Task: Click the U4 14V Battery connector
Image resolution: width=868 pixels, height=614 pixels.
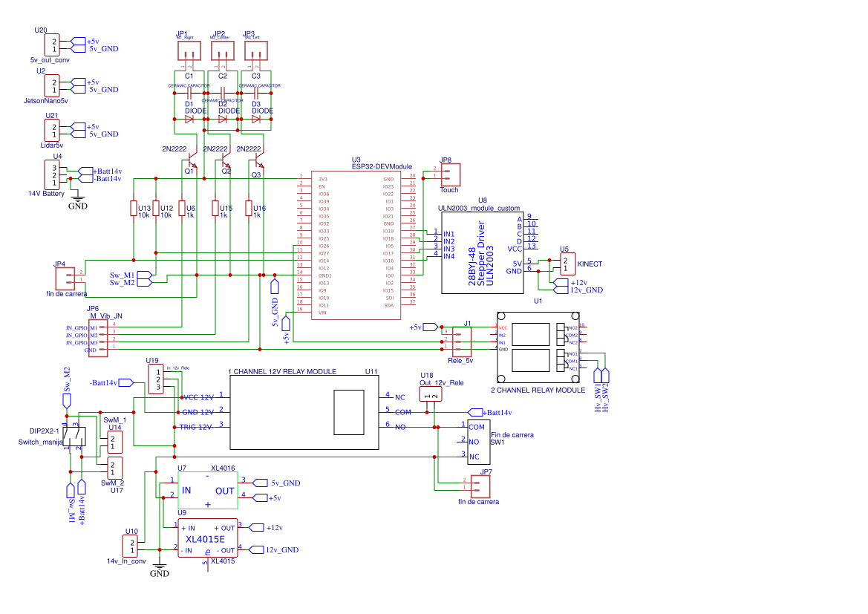Action: tap(56, 175)
